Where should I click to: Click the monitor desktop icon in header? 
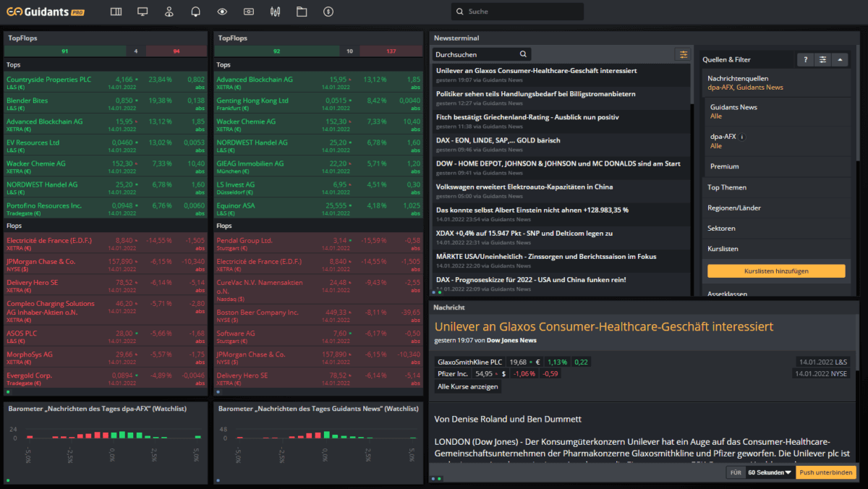click(142, 12)
